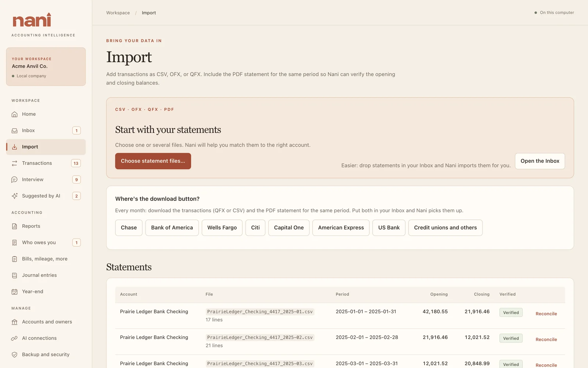Click the Verified badge for 2025-01 statement
This screenshot has width=588, height=368.
click(x=511, y=313)
